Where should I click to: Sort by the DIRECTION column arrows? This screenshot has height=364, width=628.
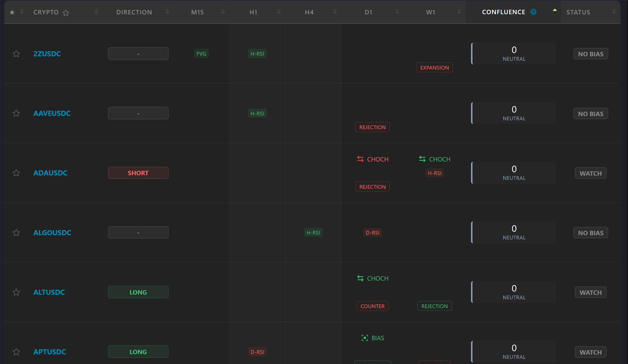point(167,12)
